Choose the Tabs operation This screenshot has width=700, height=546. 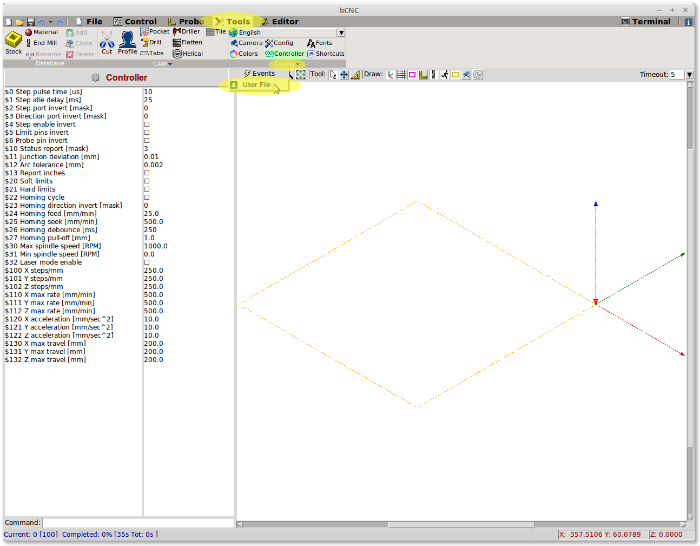pos(152,53)
